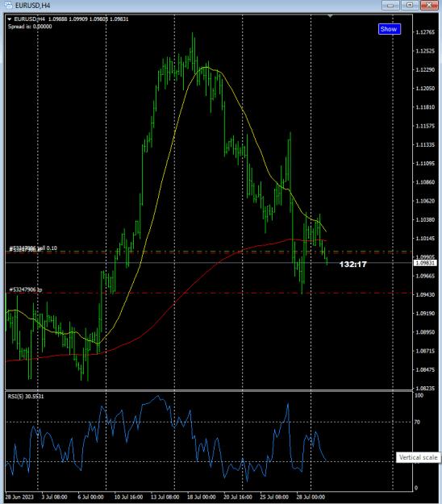
Task: Click the chart shift triangle marker at top
Action: coord(330,16)
